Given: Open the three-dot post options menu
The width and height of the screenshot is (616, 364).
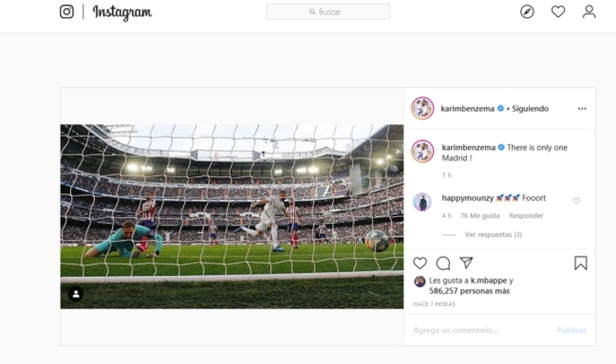Looking at the screenshot, I should pyautogui.click(x=582, y=109).
